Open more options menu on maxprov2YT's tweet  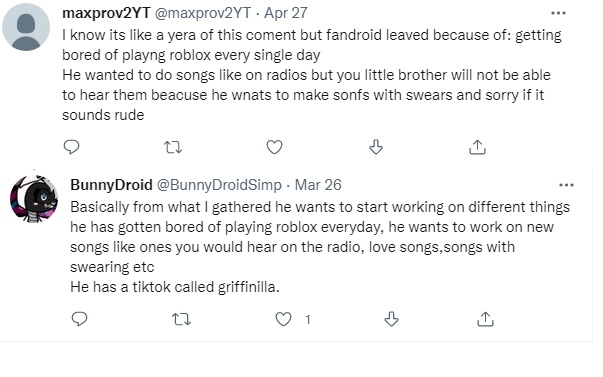tap(558, 13)
